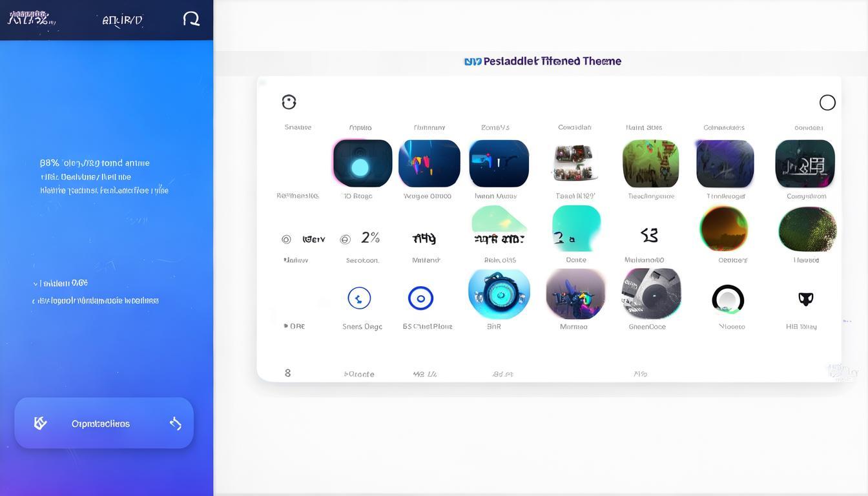
Task: Open the glowing cyan orb thumbnail
Action: tap(362, 164)
